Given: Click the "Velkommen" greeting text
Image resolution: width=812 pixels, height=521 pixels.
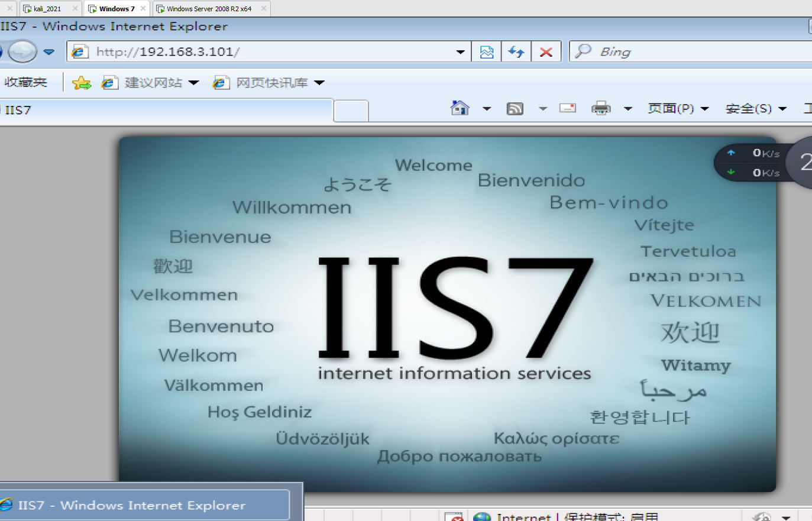Looking at the screenshot, I should point(184,295).
